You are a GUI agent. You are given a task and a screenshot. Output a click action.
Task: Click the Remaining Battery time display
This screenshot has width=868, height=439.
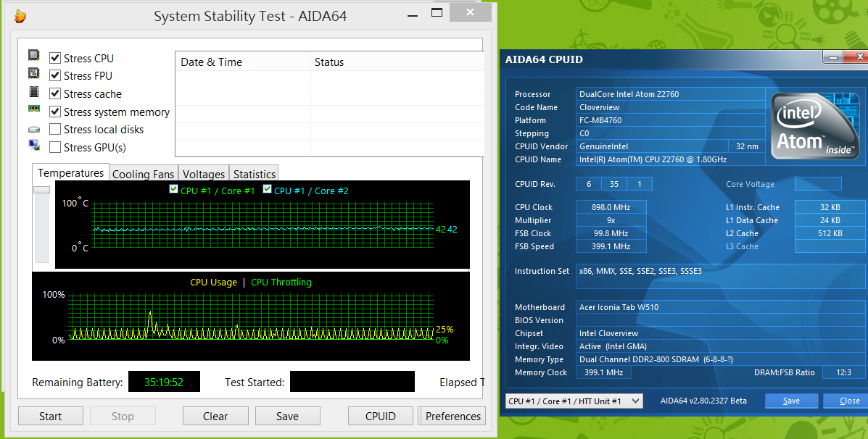(x=164, y=382)
